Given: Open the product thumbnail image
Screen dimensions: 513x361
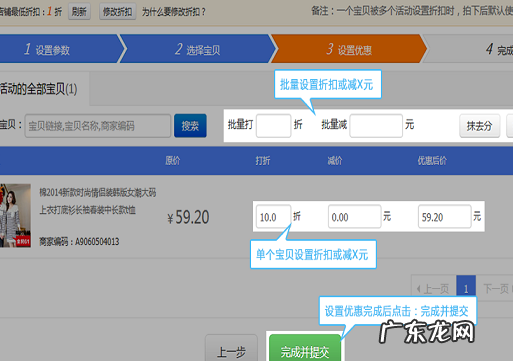Looking at the screenshot, I should 15,215.
